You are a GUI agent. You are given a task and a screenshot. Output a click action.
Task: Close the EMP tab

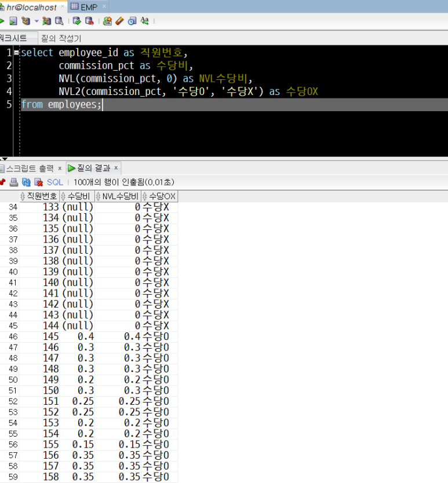pos(104,6)
